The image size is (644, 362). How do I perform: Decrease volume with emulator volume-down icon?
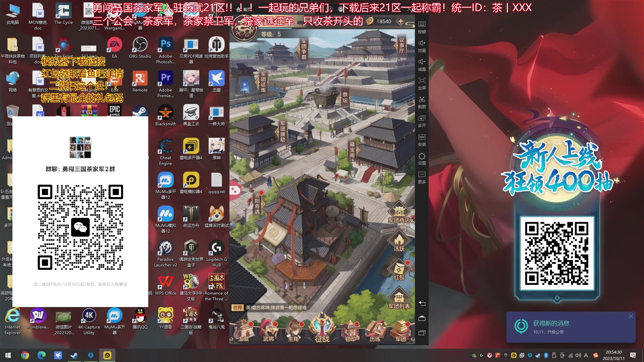click(x=422, y=62)
